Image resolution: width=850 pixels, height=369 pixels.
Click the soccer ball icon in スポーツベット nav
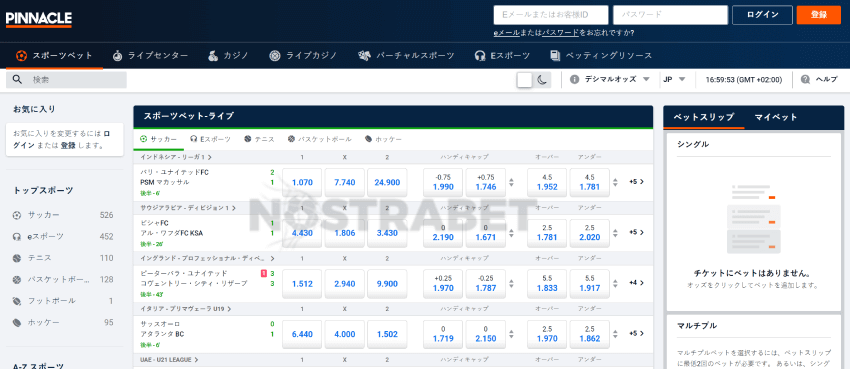click(21, 55)
